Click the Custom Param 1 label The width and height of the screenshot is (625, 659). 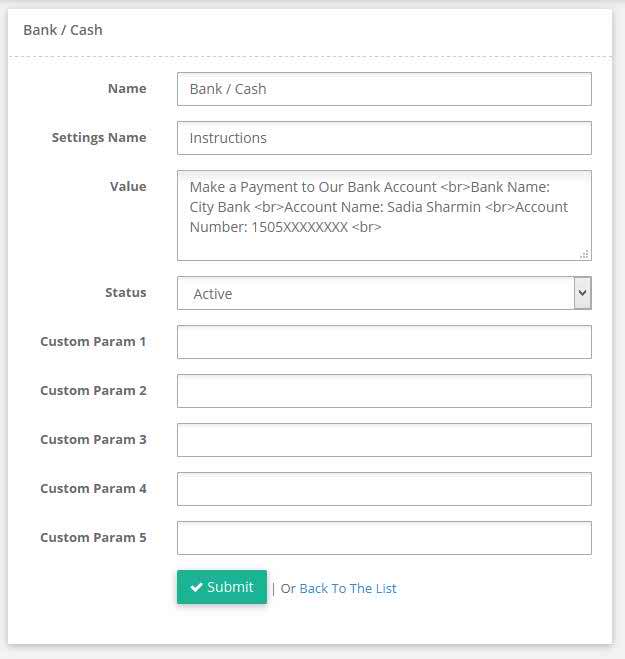(93, 342)
